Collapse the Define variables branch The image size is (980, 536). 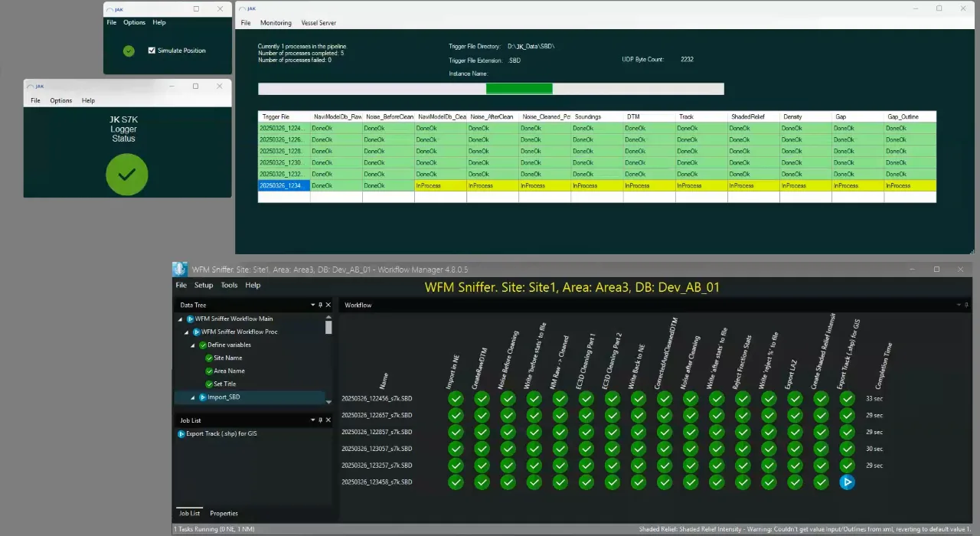pyautogui.click(x=193, y=345)
